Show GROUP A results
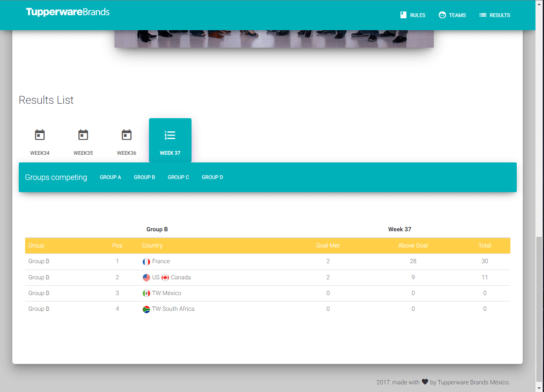The height and width of the screenshot is (392, 544). (x=111, y=177)
